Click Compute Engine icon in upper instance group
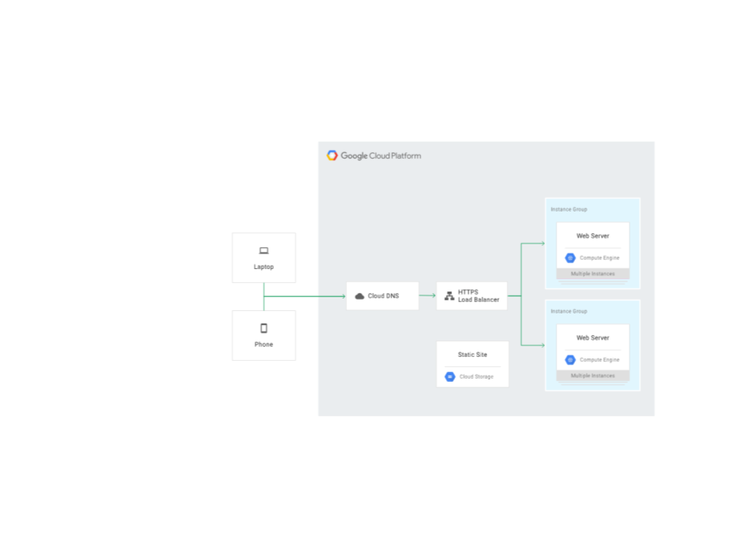This screenshot has height=560, width=747. (x=570, y=258)
